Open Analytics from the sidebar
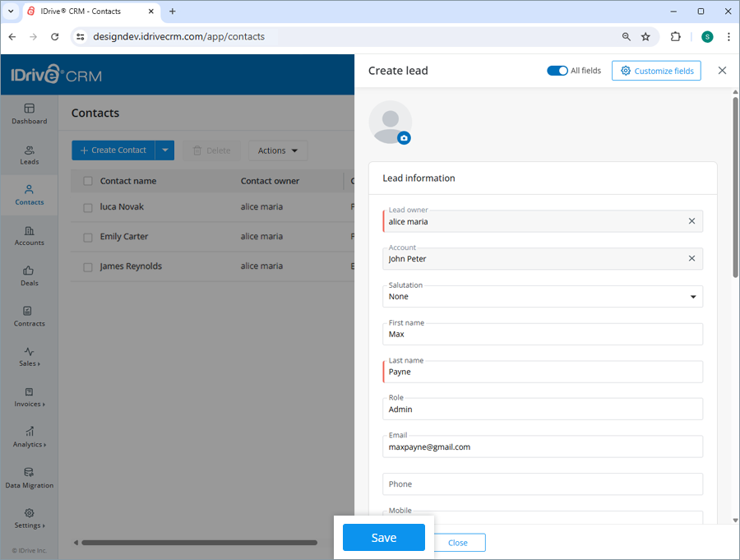 coord(29,438)
